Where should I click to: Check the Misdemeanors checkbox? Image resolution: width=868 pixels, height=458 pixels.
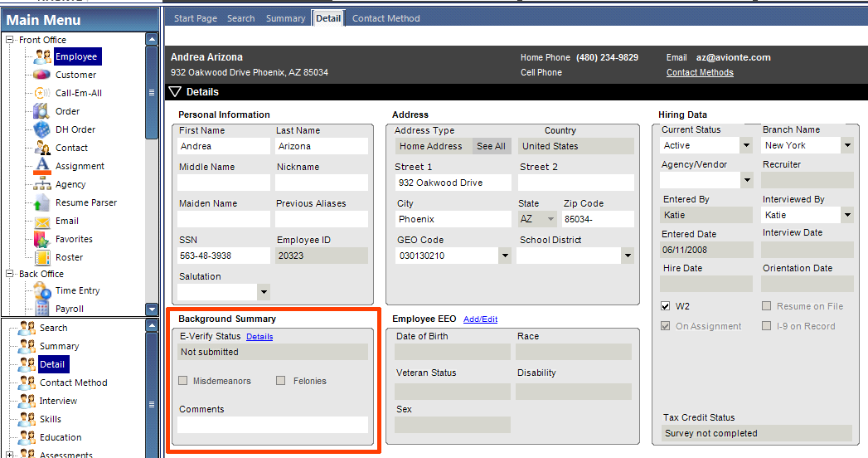(183, 381)
